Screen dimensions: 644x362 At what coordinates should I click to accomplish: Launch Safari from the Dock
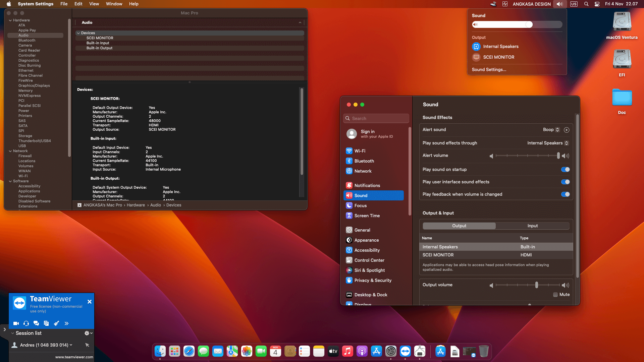[189, 351]
